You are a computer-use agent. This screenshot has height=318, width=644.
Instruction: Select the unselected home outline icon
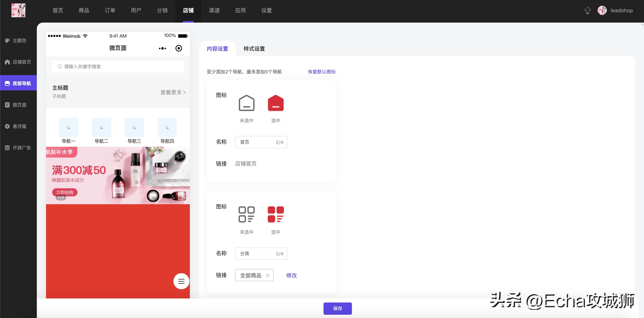point(246,103)
